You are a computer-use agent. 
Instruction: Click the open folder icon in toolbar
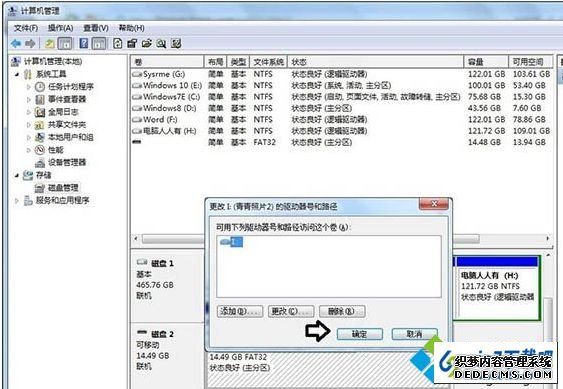pyautogui.click(x=146, y=44)
